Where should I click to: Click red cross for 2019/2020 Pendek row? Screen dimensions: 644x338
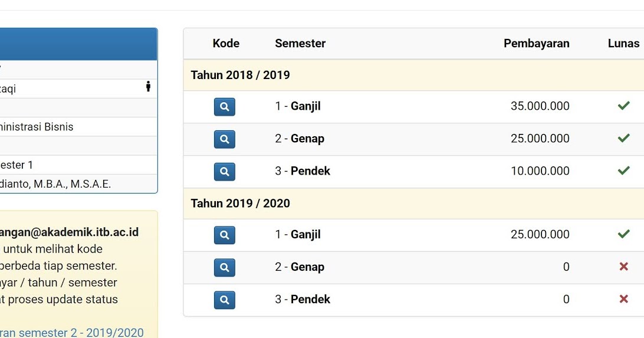[x=623, y=299]
